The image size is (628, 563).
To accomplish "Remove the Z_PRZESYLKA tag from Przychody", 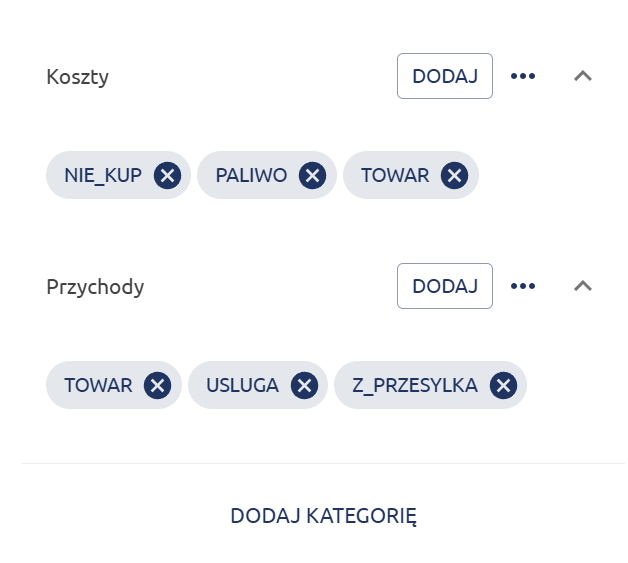I will [503, 385].
